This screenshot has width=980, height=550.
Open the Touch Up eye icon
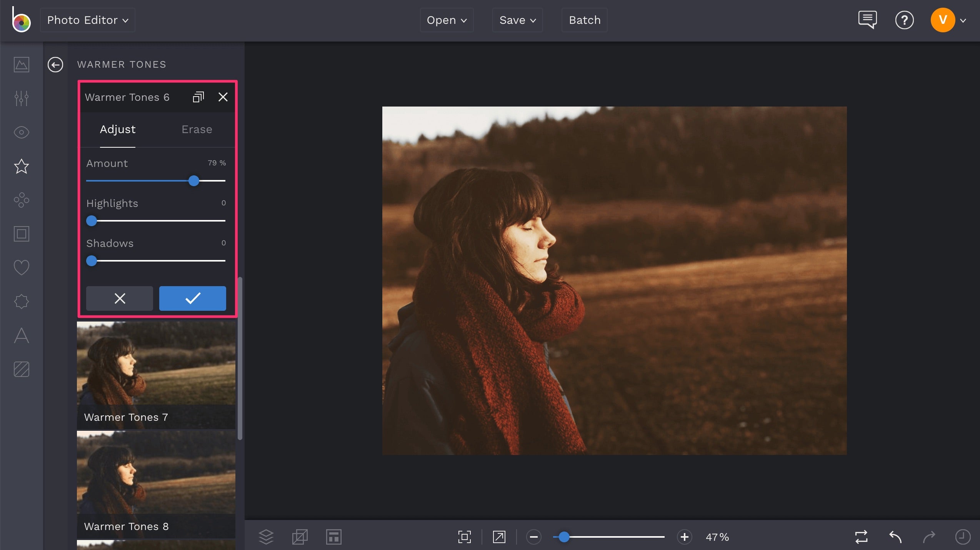point(21,132)
